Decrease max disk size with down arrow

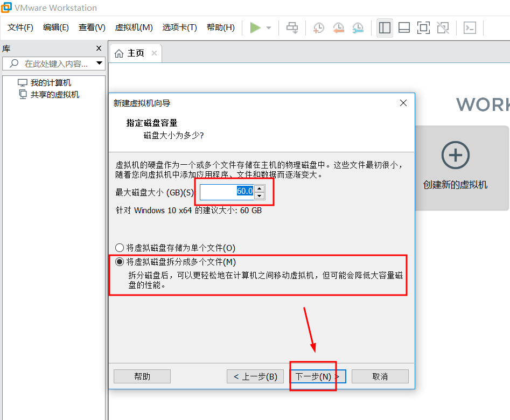point(259,196)
